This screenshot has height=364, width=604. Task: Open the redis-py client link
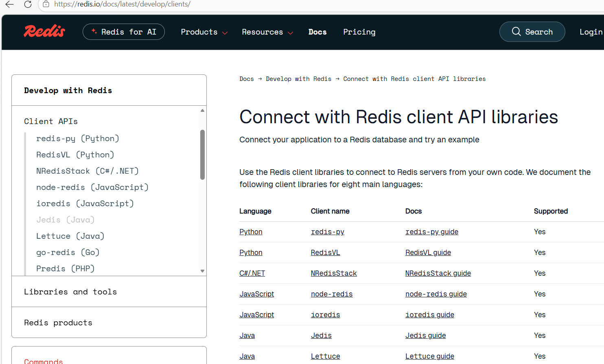[x=328, y=232]
